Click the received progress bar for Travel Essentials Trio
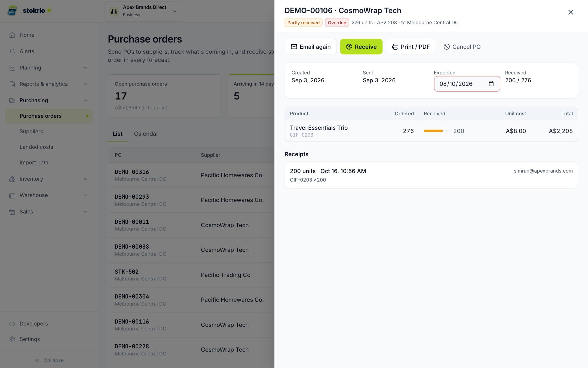Screen dimensions: 588x368 (437, 131)
